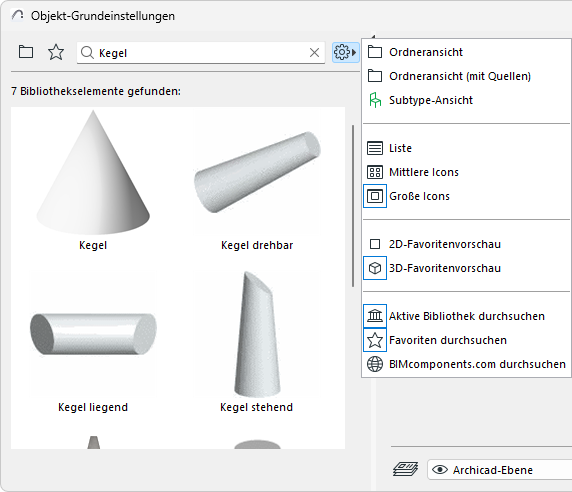The width and height of the screenshot is (572, 492).
Task: Click the favorites star in search toolbar
Action: (56, 52)
